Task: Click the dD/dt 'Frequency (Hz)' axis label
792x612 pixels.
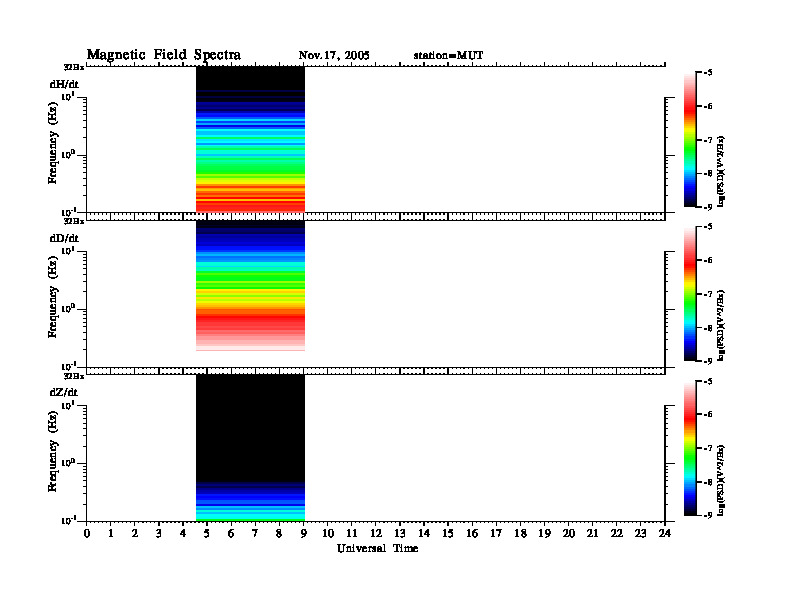Action: [53, 297]
